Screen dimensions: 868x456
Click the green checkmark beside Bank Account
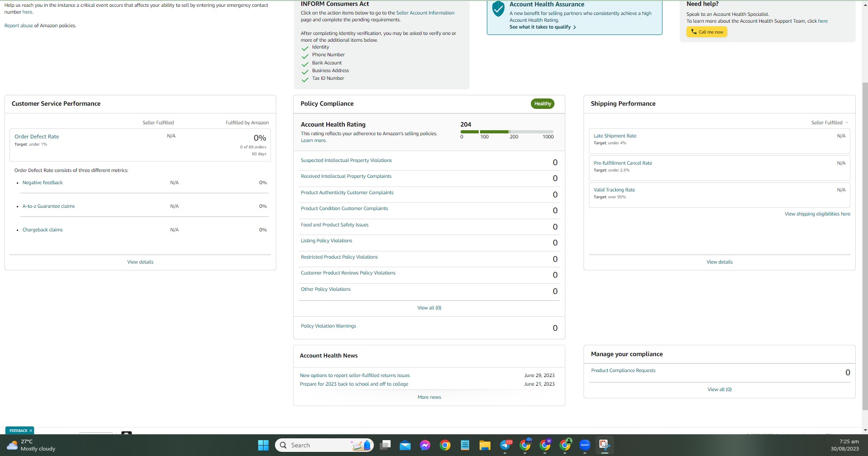click(x=305, y=64)
